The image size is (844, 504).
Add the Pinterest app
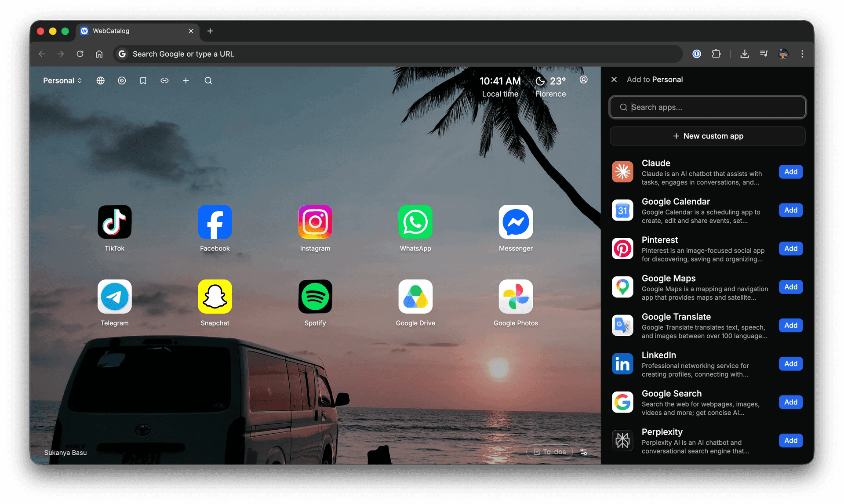coord(790,249)
